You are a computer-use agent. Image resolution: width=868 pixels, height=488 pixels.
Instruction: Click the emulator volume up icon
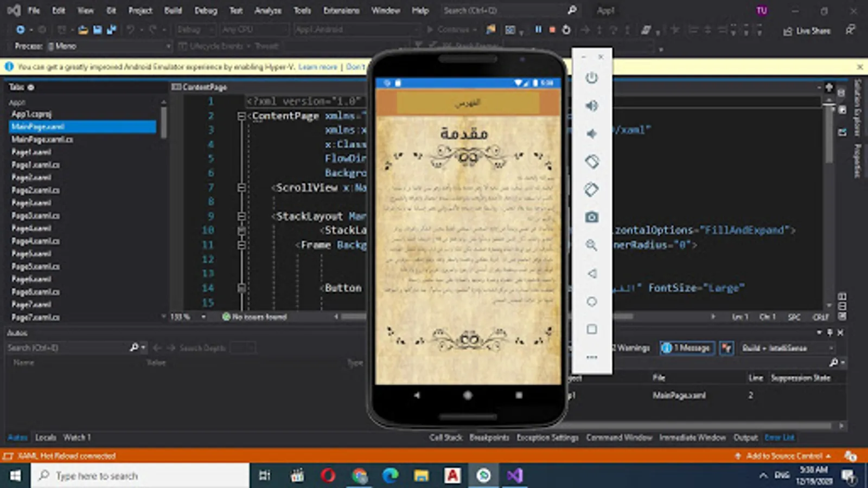click(591, 106)
